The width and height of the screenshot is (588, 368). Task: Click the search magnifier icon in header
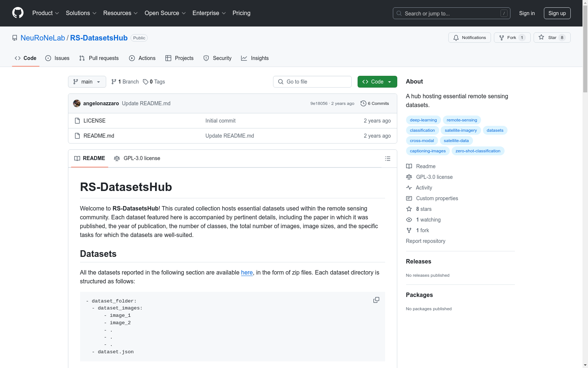pyautogui.click(x=399, y=13)
